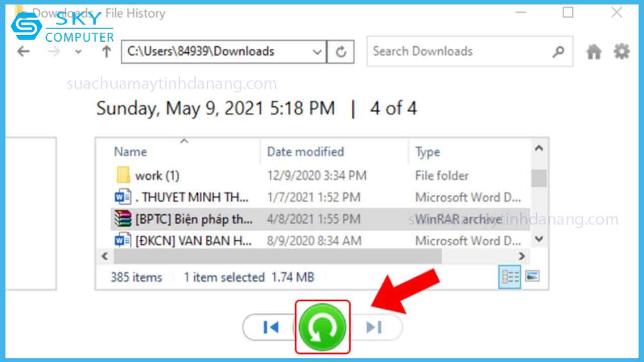644x362 pixels.
Task: Open the recent locations dropdown arrow
Action: 78,52
